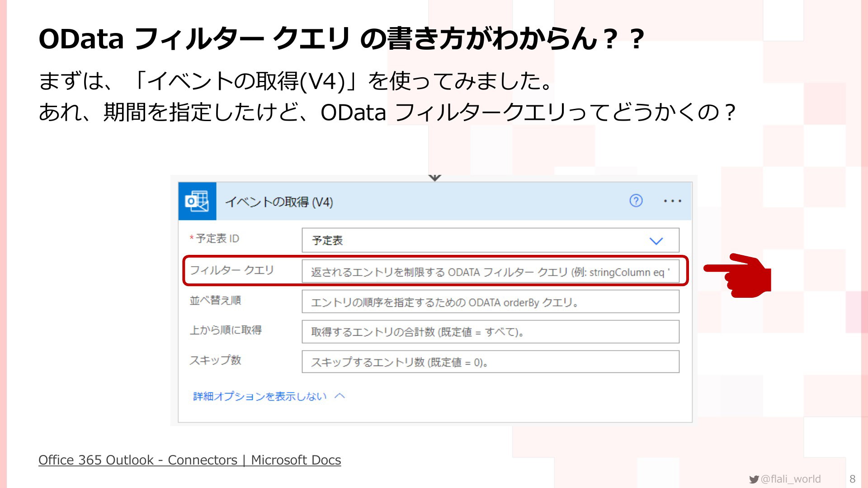Click the Twitter bird icon
Screen dimensions: 868x488
754,479
